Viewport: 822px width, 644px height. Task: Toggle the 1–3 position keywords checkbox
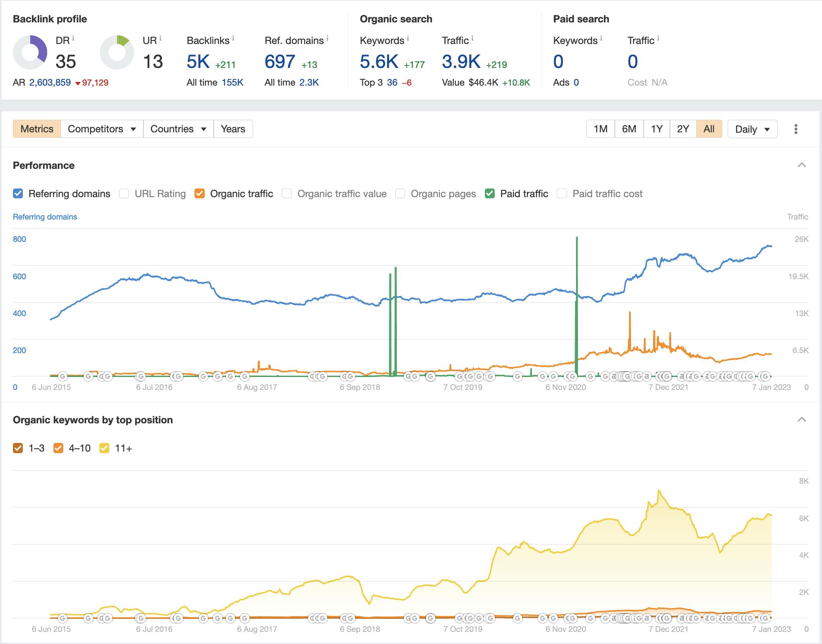click(x=18, y=448)
